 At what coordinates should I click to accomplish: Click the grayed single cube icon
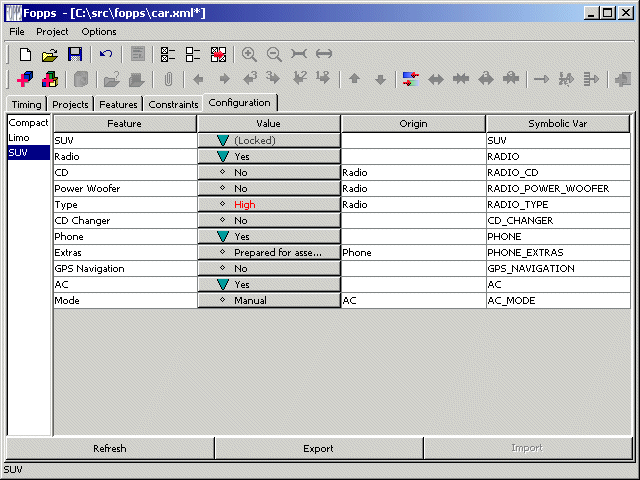coord(81,79)
